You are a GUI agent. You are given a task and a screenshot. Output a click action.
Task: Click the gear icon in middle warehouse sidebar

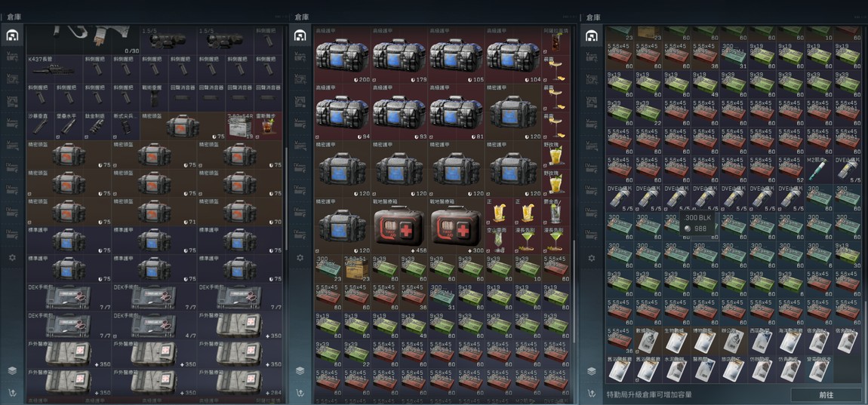[x=300, y=258]
